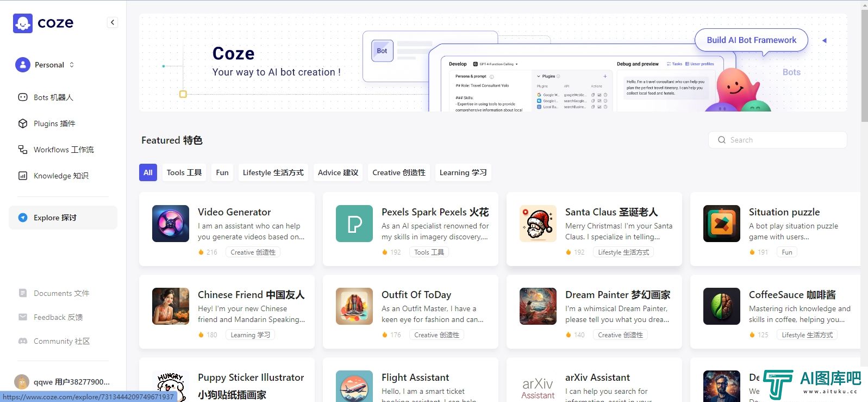The height and width of the screenshot is (402, 868).
Task: Collapse the left sidebar with chevron button
Action: (x=113, y=22)
